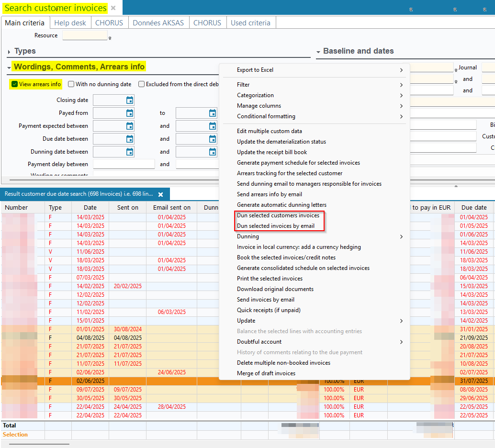Image resolution: width=495 pixels, height=448 pixels.
Task: Enable With no dunning date checkbox
Action: tap(71, 84)
